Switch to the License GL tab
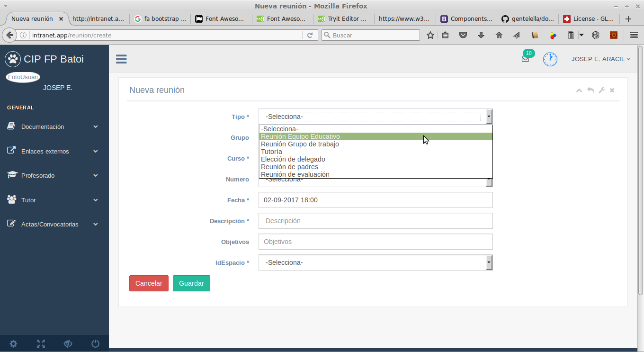This screenshot has width=644, height=352. tap(589, 19)
